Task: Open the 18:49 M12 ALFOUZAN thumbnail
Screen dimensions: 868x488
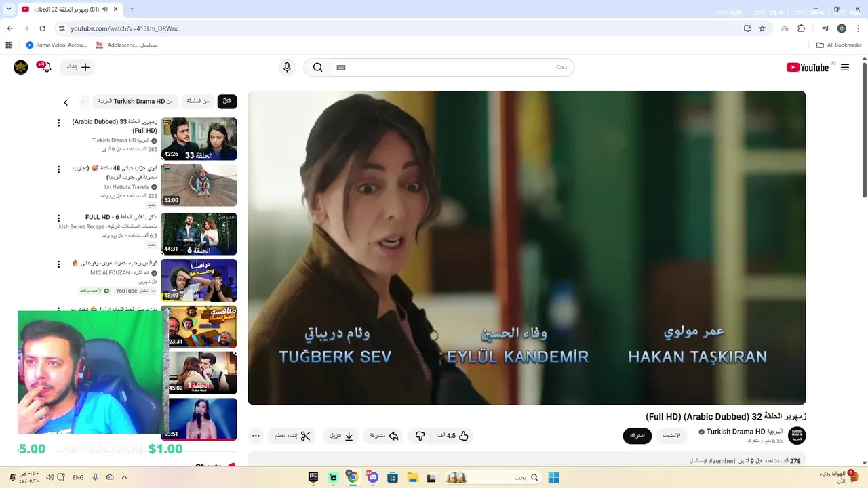Action: pos(199,280)
